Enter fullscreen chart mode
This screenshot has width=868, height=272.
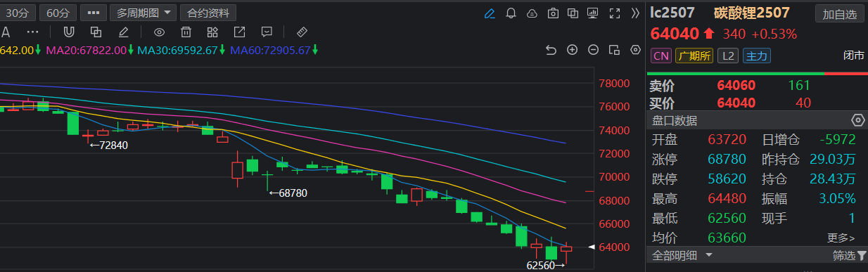point(614,13)
